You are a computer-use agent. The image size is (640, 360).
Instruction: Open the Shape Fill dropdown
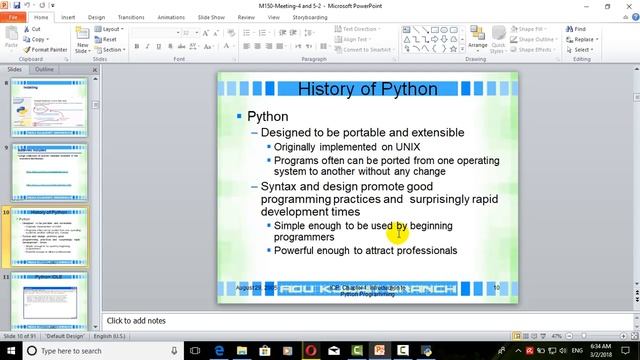click(x=529, y=29)
